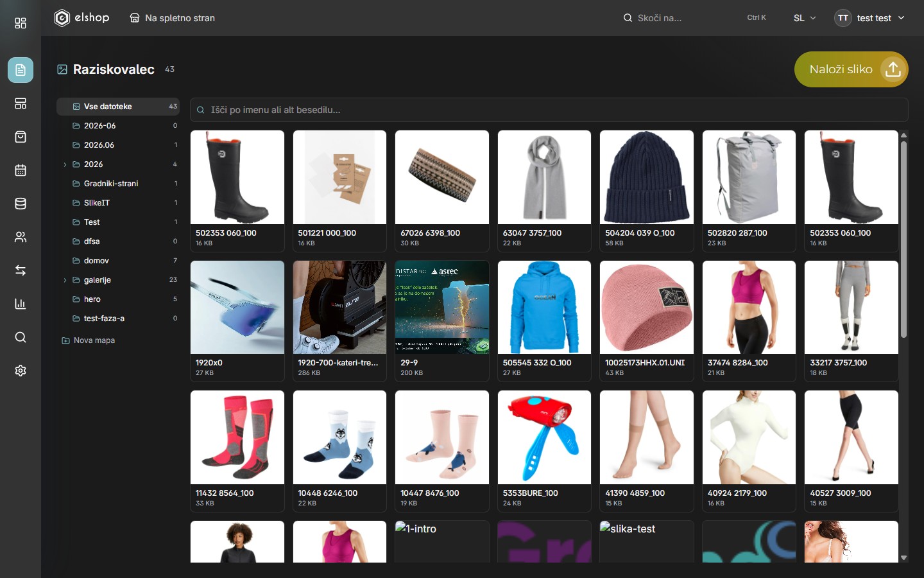Image resolution: width=924 pixels, height=578 pixels.
Task: Expand the galerije folder
Action: (65, 280)
